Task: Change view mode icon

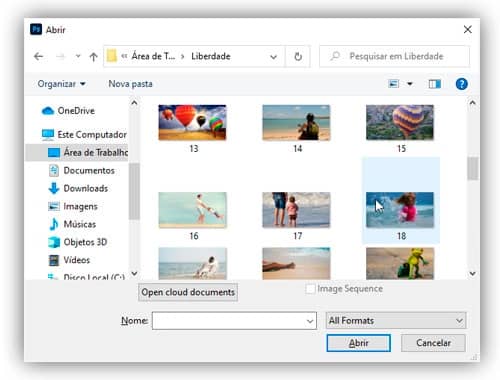Action: pos(394,84)
